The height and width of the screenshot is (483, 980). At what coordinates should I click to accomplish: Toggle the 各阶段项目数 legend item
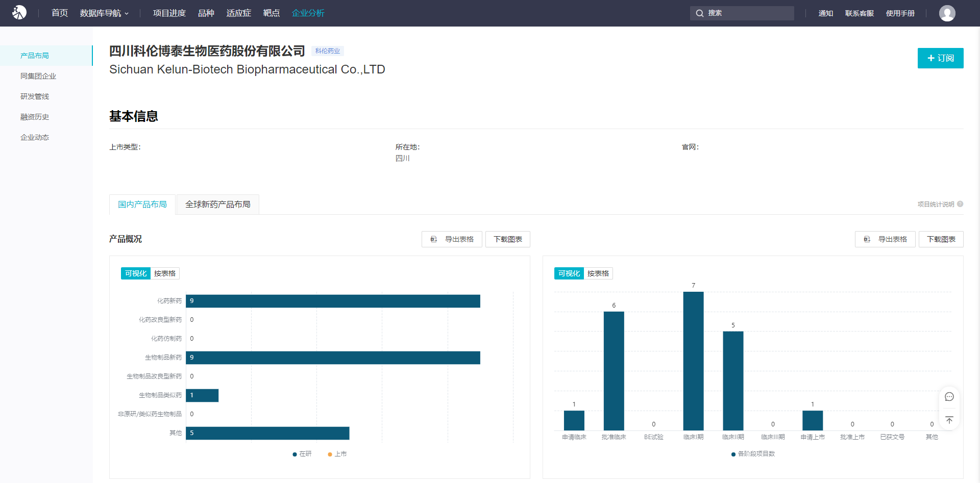753,454
